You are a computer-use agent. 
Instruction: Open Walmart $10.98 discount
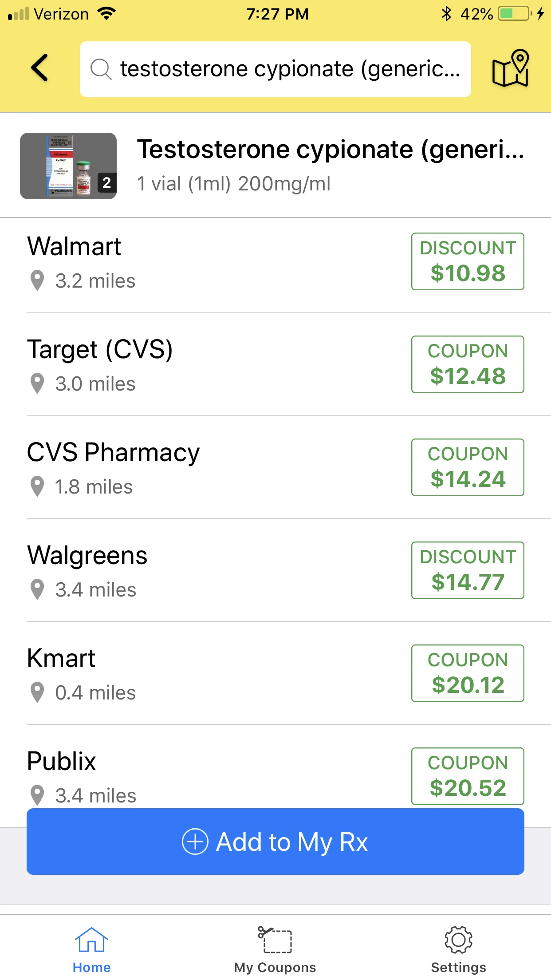[x=468, y=261]
